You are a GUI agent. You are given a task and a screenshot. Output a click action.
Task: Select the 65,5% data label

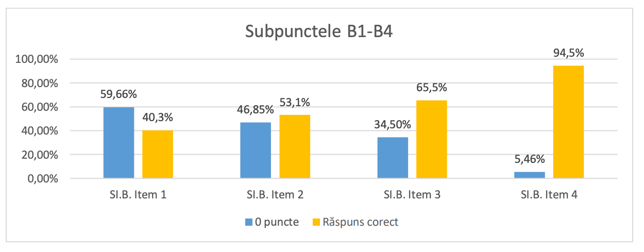432,88
